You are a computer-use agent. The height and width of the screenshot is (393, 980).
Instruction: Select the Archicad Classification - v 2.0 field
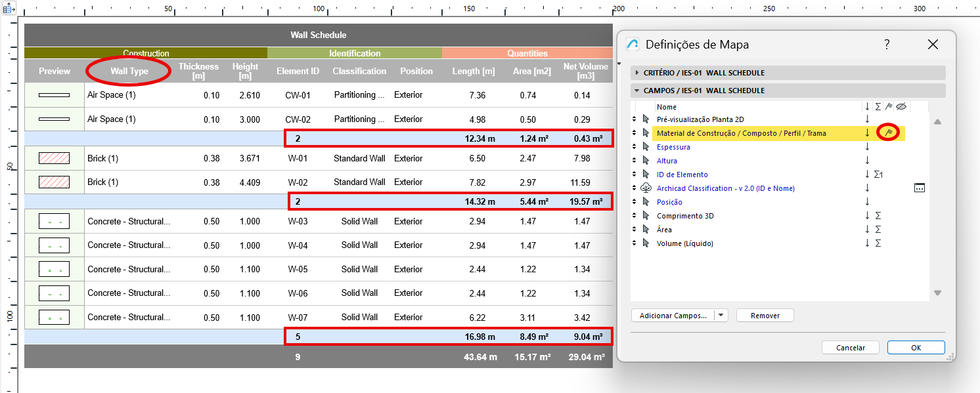(726, 188)
